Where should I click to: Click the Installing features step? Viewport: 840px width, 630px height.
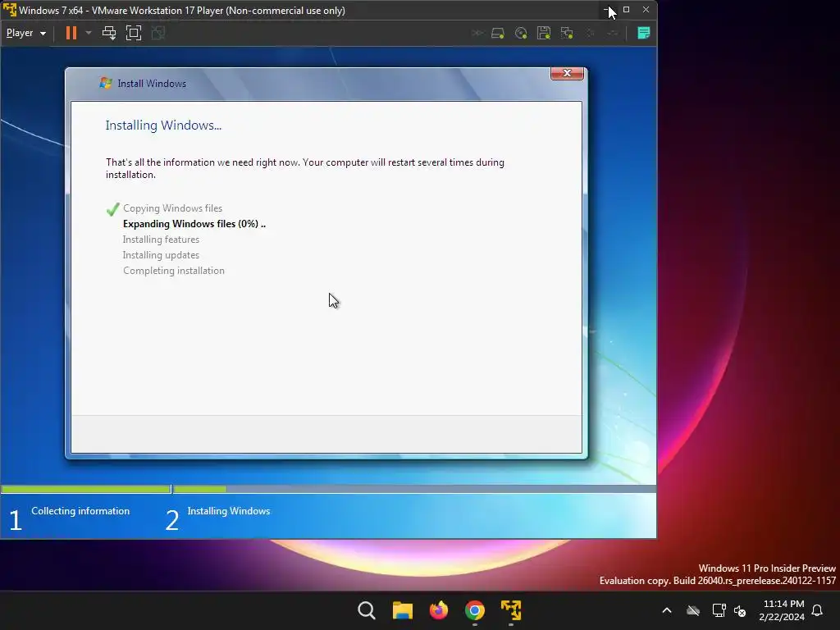161,240
